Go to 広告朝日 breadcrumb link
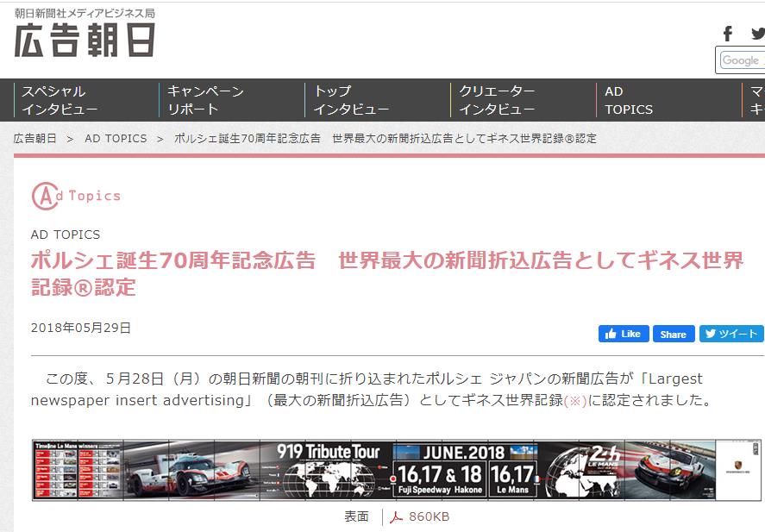Image resolution: width=765 pixels, height=532 pixels. coord(34,139)
